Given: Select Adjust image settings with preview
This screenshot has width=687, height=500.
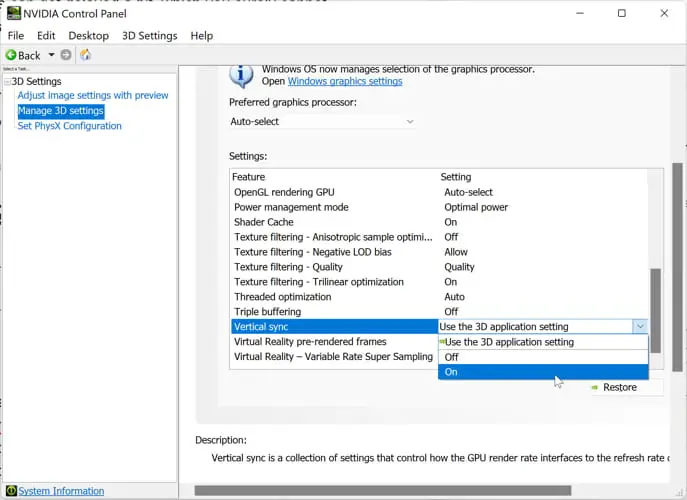Looking at the screenshot, I should coord(93,96).
